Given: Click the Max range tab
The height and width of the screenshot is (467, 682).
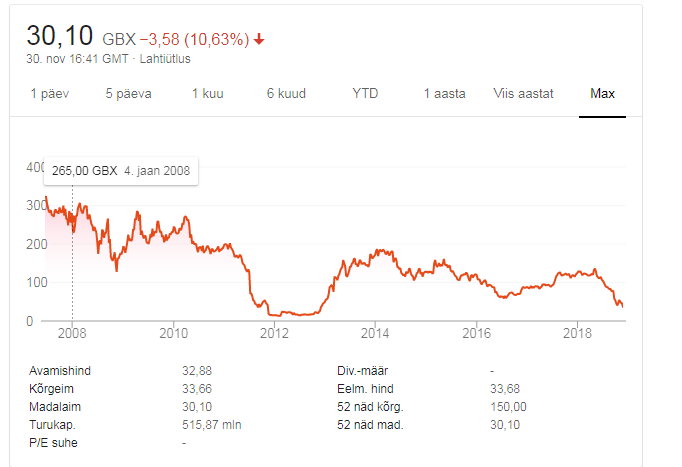Looking at the screenshot, I should click(602, 94).
